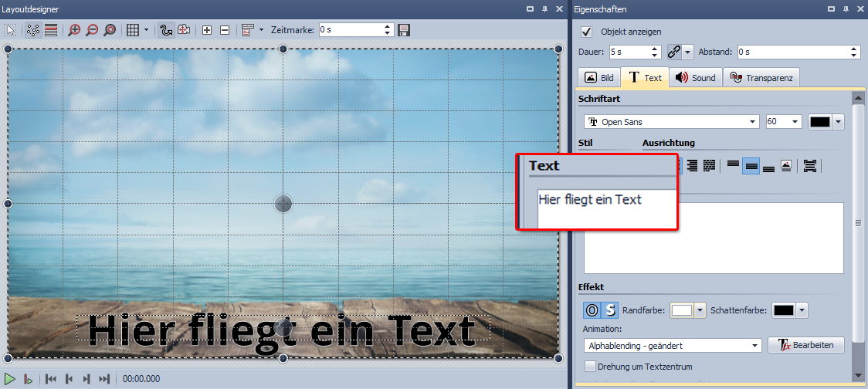Image resolution: width=868 pixels, height=389 pixels.
Task: Step to the next keyframe
Action: 86,379
